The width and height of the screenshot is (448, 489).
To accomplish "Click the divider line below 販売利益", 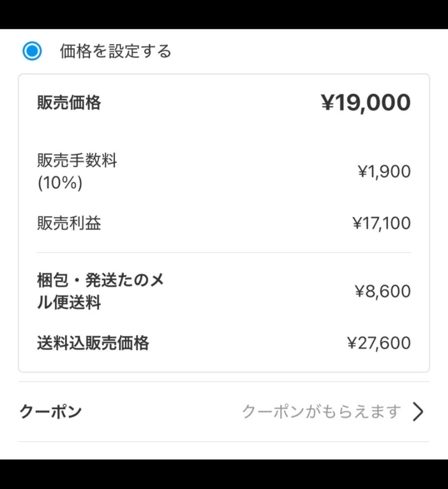I will click(x=224, y=253).
